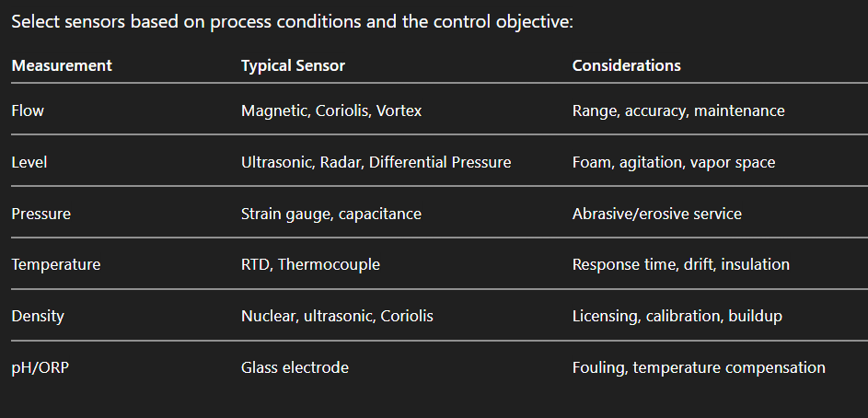This screenshot has height=418, width=868.
Task: Click 'Fouling, temperature compensation' cell
Action: [699, 367]
